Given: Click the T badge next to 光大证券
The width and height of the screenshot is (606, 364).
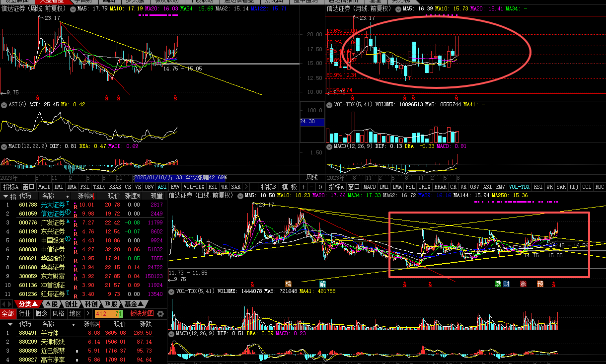Looking at the screenshot, I should point(68,203).
